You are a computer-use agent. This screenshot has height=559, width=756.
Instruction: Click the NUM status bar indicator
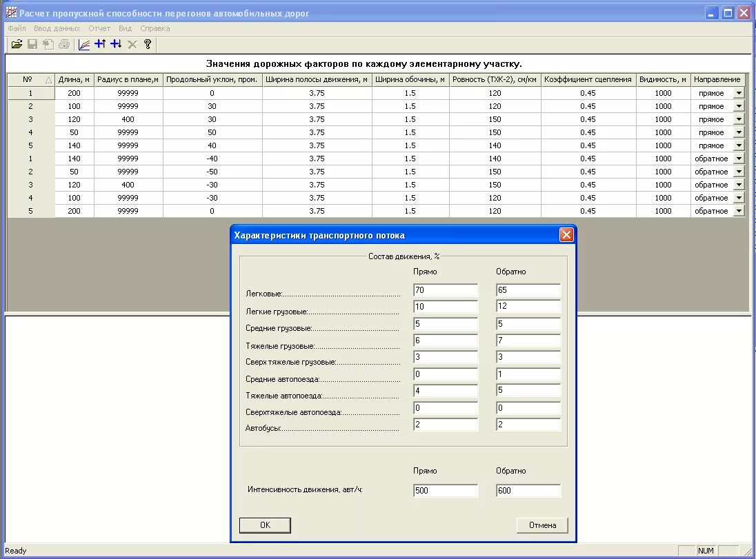coord(706,551)
